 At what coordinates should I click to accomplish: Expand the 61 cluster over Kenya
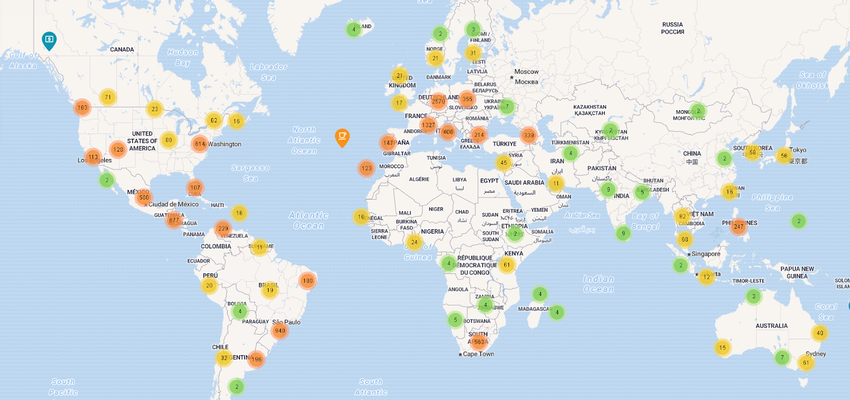tap(507, 264)
